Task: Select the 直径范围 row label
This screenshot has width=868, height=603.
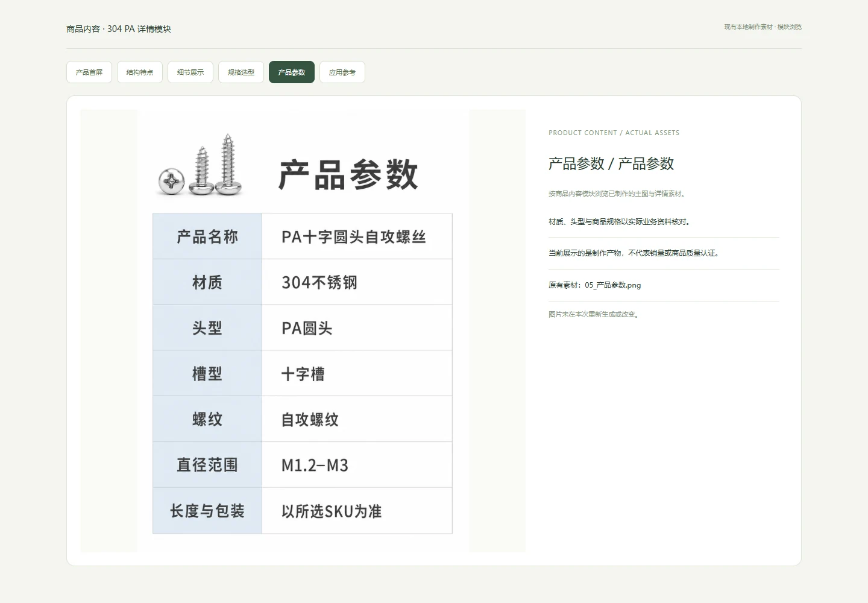Action: point(207,465)
